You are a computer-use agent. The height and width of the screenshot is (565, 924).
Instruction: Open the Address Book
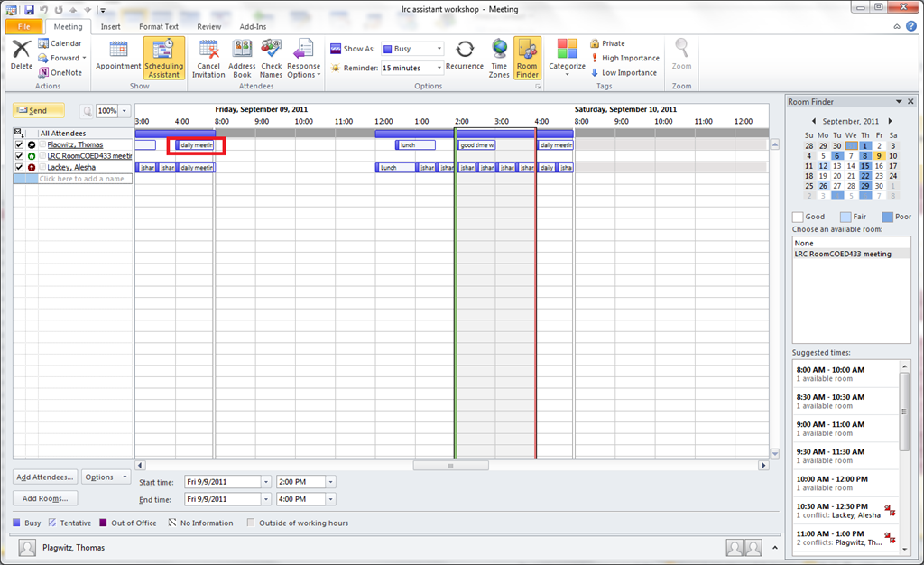click(x=242, y=58)
